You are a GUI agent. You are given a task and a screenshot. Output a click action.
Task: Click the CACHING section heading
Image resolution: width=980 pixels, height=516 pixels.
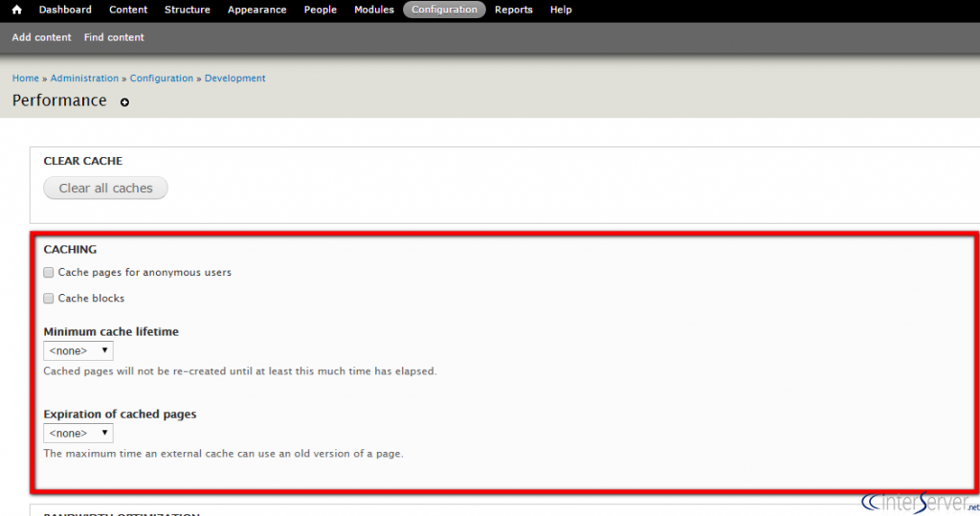click(x=70, y=249)
